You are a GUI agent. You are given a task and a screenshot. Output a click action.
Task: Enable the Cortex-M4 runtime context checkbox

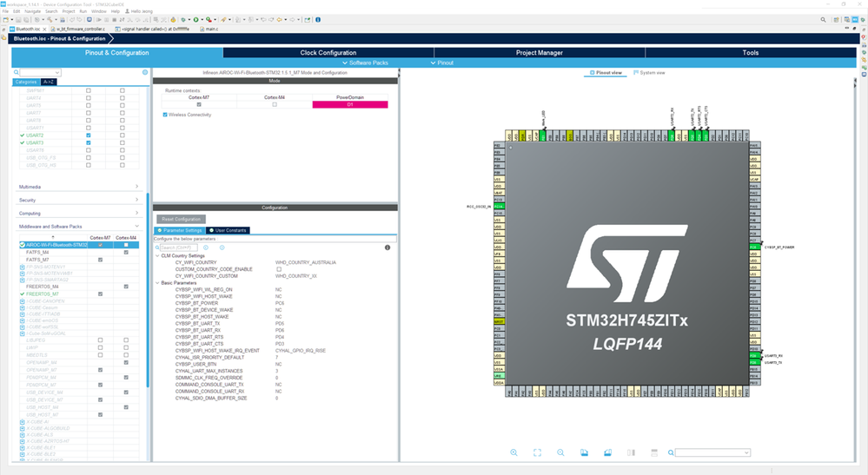tap(275, 104)
